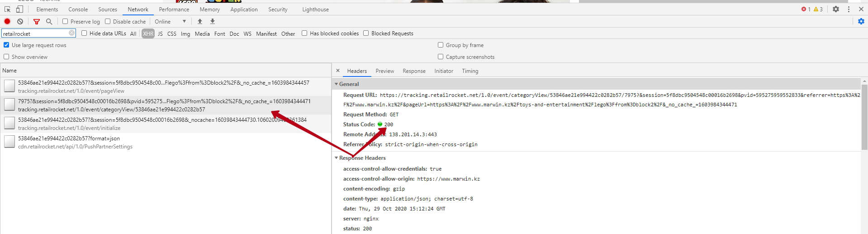Close the DevTools panel
Viewport: 868px width, 234px height.
pos(861,9)
